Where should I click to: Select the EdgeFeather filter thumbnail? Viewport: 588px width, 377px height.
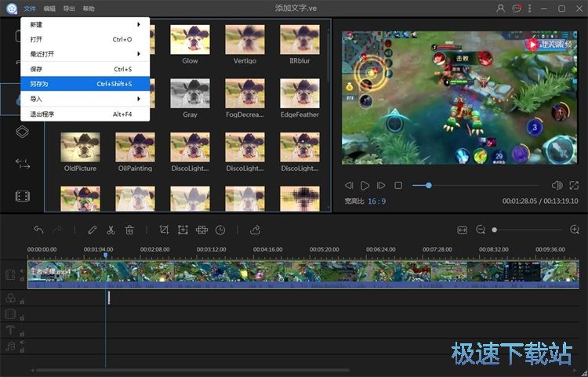coord(299,93)
